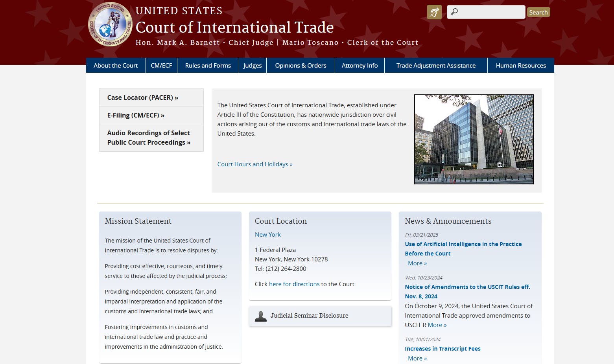Image resolution: width=614 pixels, height=364 pixels.
Task: Click the courthouse building photo
Action: tap(474, 139)
